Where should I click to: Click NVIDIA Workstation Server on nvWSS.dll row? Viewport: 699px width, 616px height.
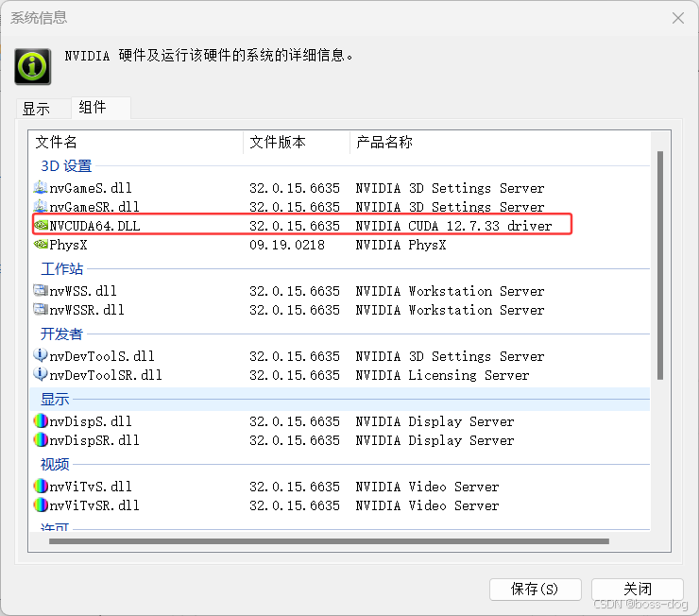[x=450, y=291]
